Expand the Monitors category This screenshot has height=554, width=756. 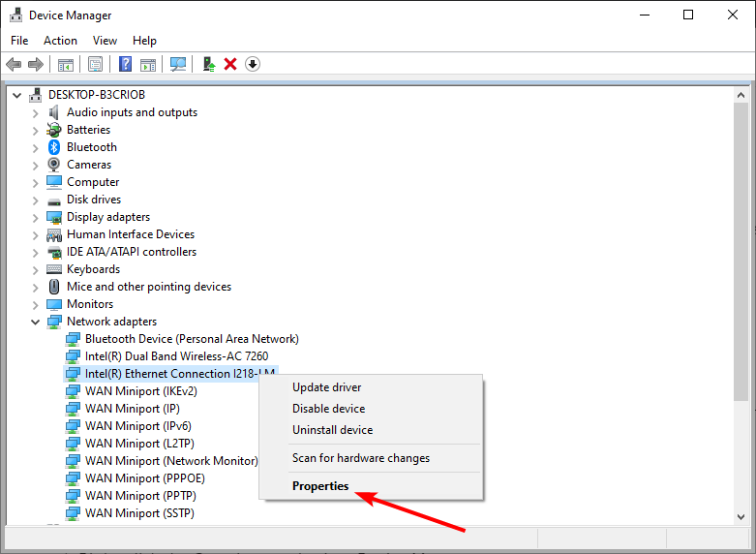pos(35,305)
